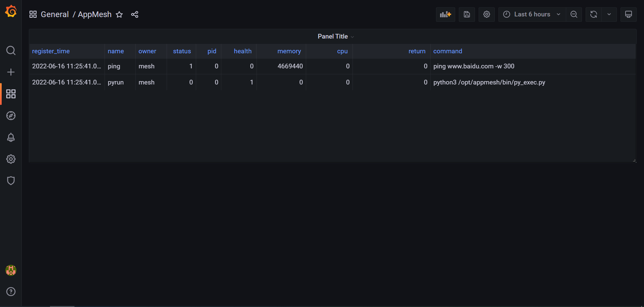Open the Last 6 hours time picker
This screenshot has height=307, width=644.
point(532,14)
